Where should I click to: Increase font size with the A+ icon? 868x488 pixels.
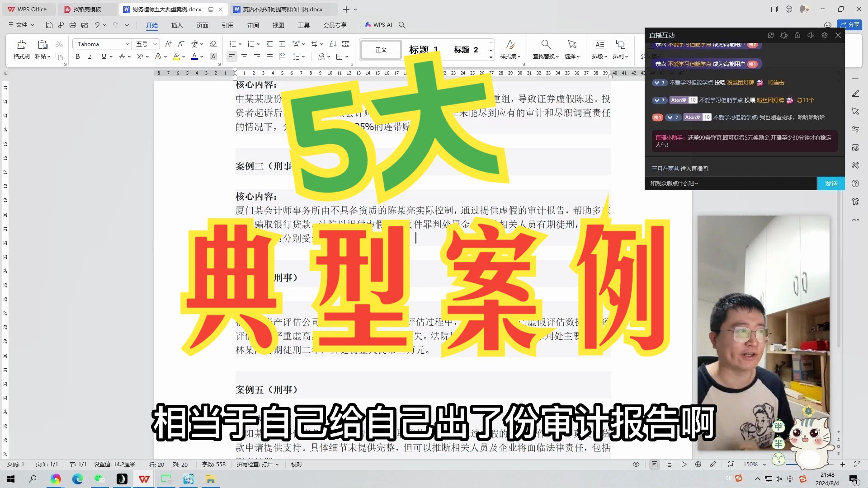tap(168, 44)
